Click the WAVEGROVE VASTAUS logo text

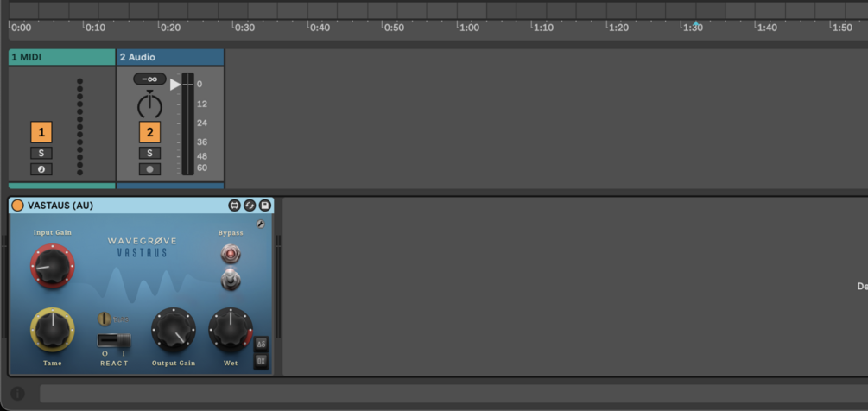(x=143, y=247)
